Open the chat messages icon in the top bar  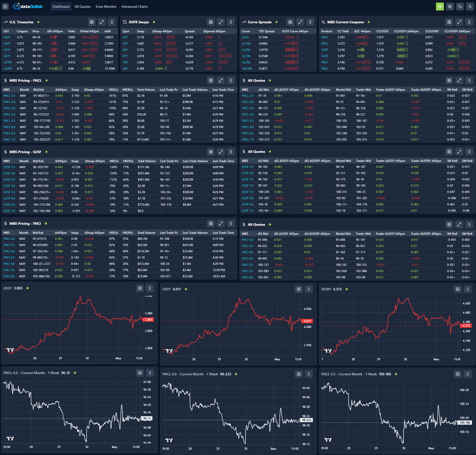[460, 6]
